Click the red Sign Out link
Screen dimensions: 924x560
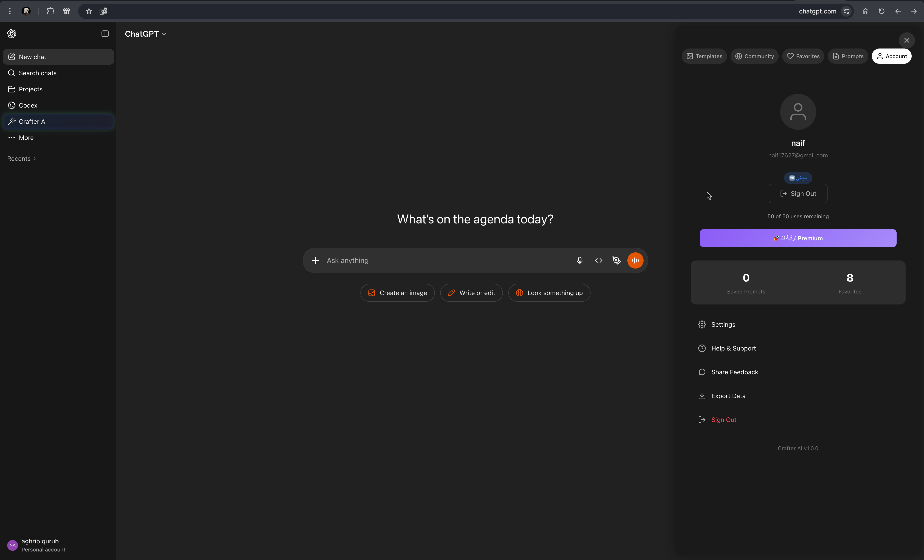point(723,420)
